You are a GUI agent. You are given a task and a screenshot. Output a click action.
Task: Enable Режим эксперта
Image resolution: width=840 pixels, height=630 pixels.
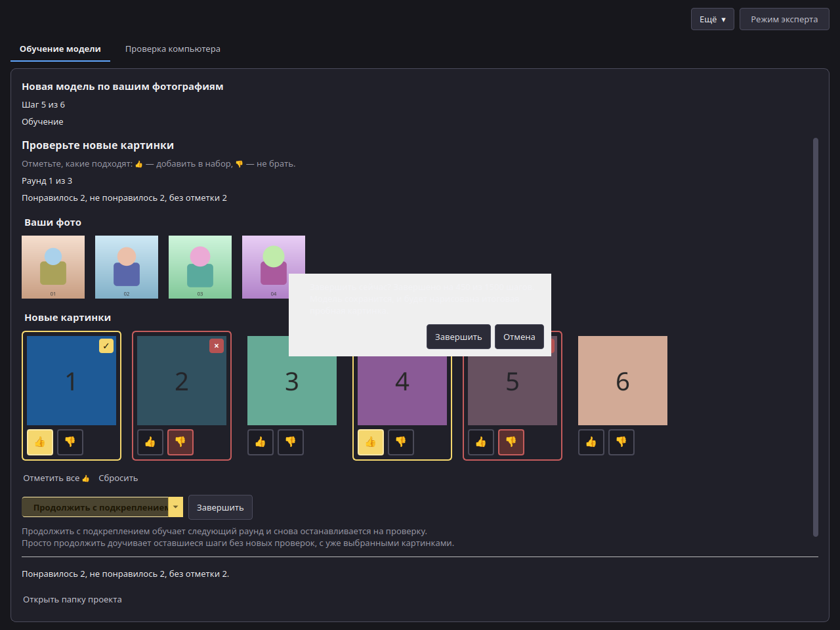point(784,20)
